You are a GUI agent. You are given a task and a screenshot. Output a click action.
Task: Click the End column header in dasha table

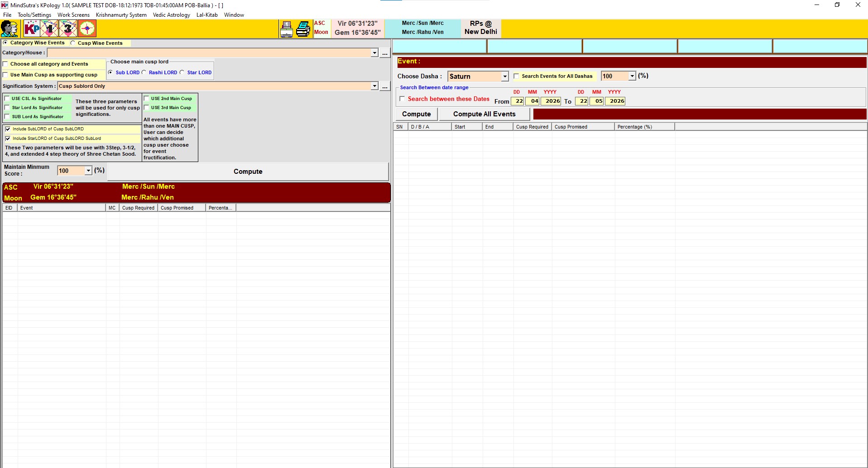pos(498,127)
